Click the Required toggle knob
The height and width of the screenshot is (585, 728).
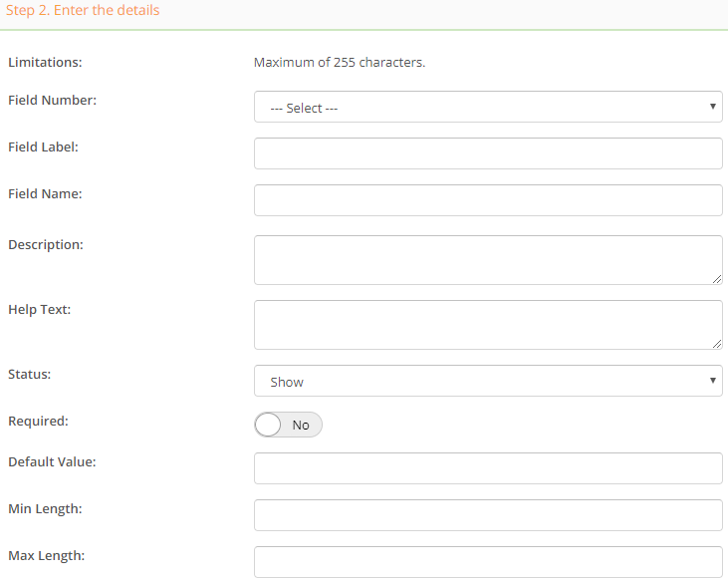[268, 425]
